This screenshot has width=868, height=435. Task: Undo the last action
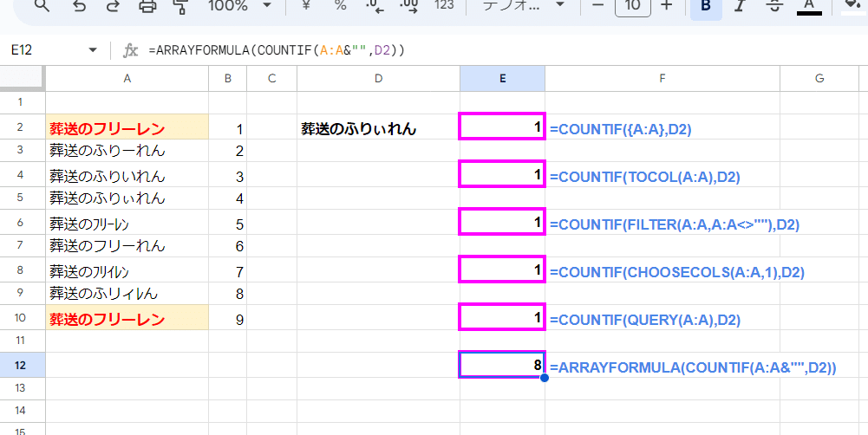79,5
